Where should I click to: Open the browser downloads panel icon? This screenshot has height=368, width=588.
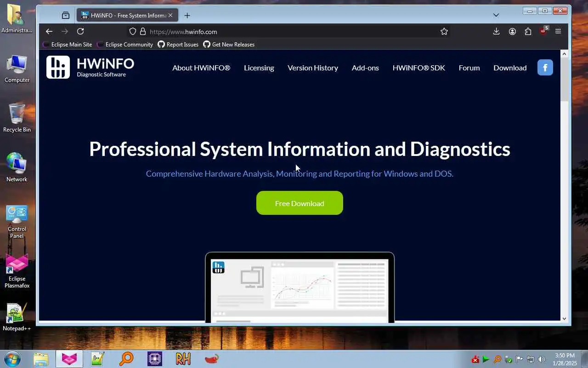click(496, 31)
